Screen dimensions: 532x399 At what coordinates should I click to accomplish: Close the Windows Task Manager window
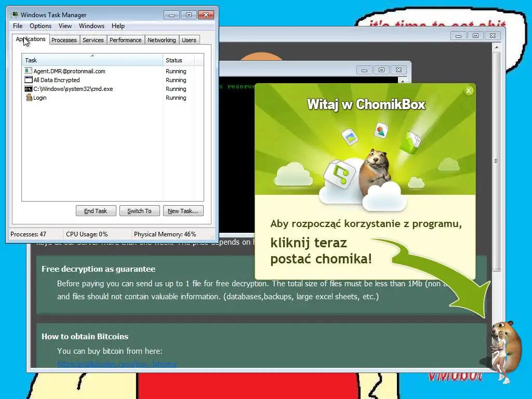coord(206,15)
